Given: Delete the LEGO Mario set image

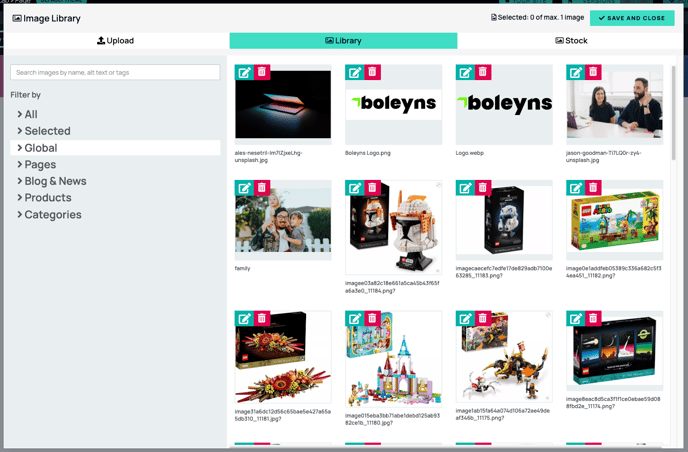Looking at the screenshot, I should click(593, 188).
